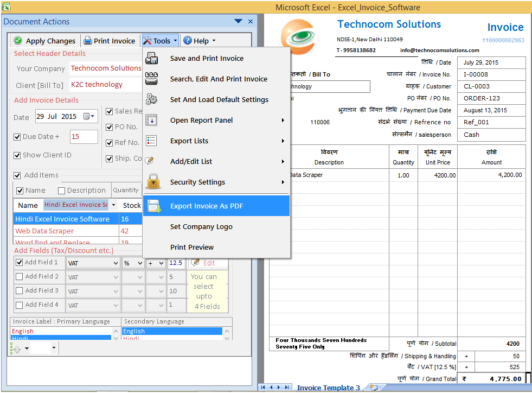
Task: Click inside the Due Date days input field
Action: click(x=84, y=137)
